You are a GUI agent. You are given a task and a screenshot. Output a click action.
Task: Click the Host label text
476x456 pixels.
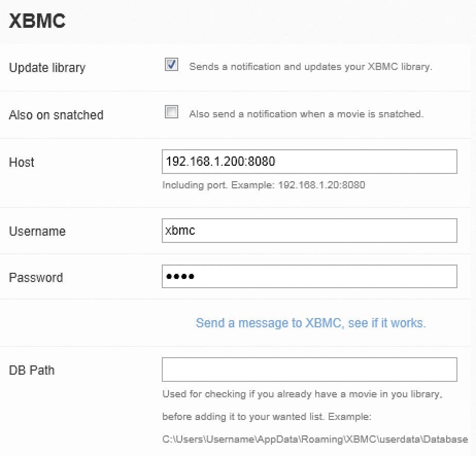coord(22,162)
